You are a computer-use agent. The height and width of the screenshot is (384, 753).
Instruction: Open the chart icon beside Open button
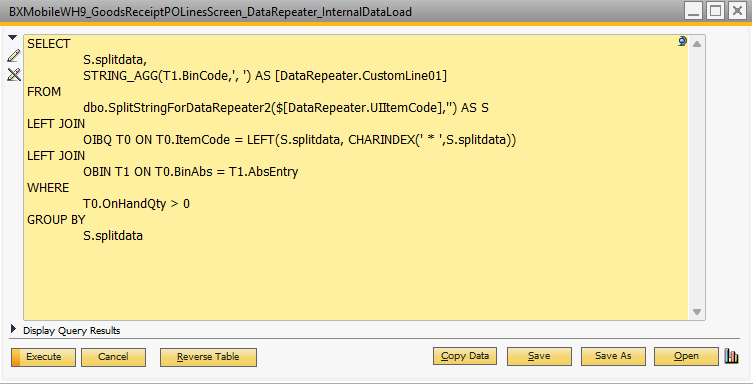(x=731, y=356)
